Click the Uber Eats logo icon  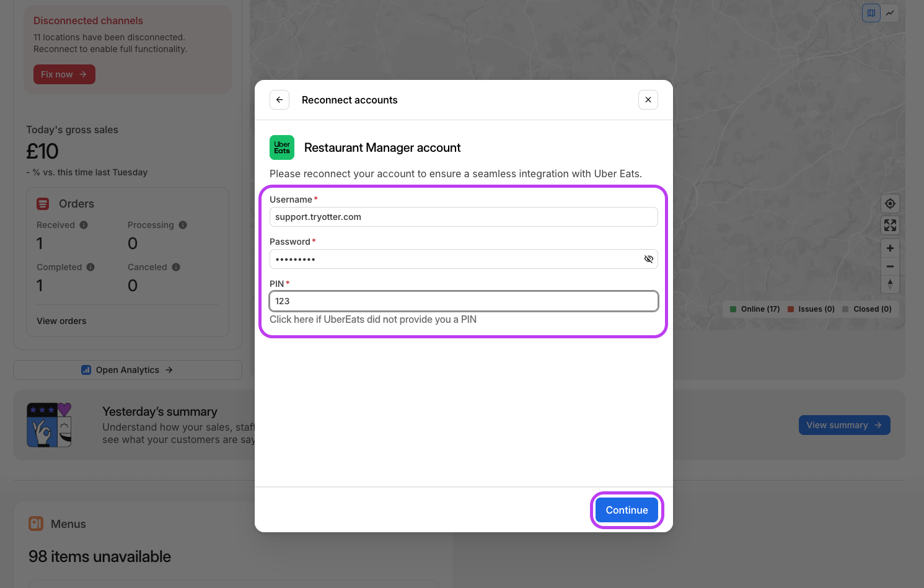pos(282,147)
